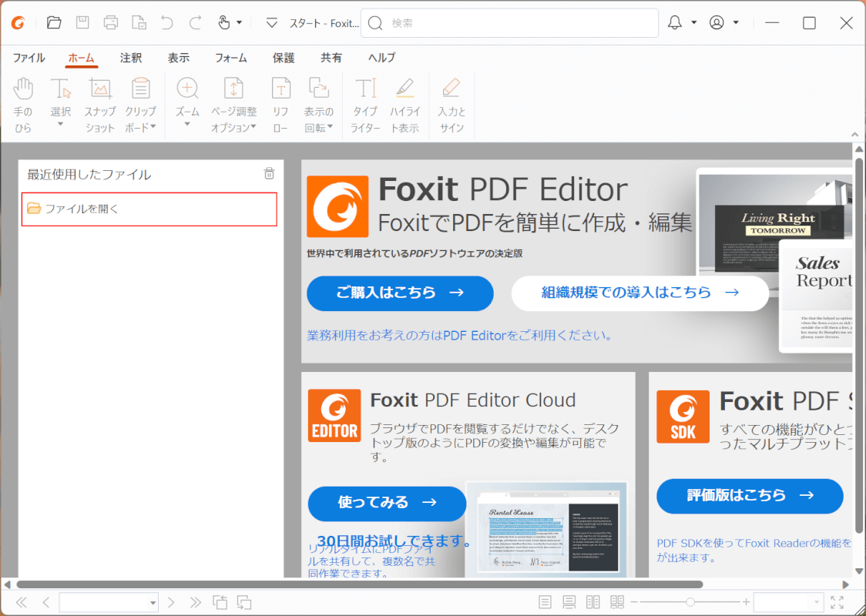Click the user account icon
Image resolution: width=866 pixels, height=616 pixels.
point(717,22)
